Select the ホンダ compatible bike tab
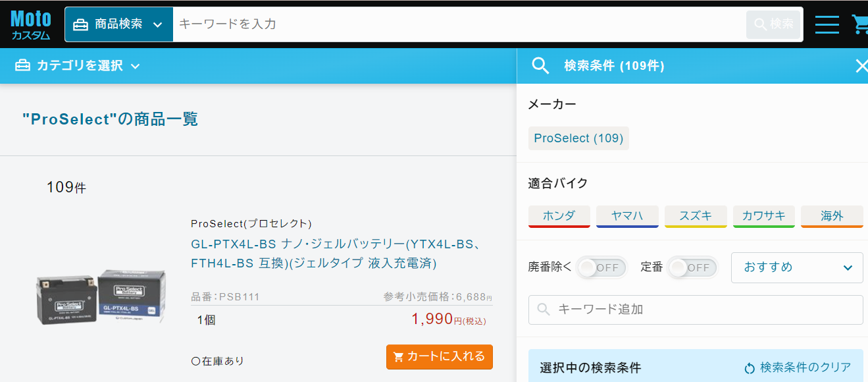Image resolution: width=868 pixels, height=382 pixels. [559, 216]
